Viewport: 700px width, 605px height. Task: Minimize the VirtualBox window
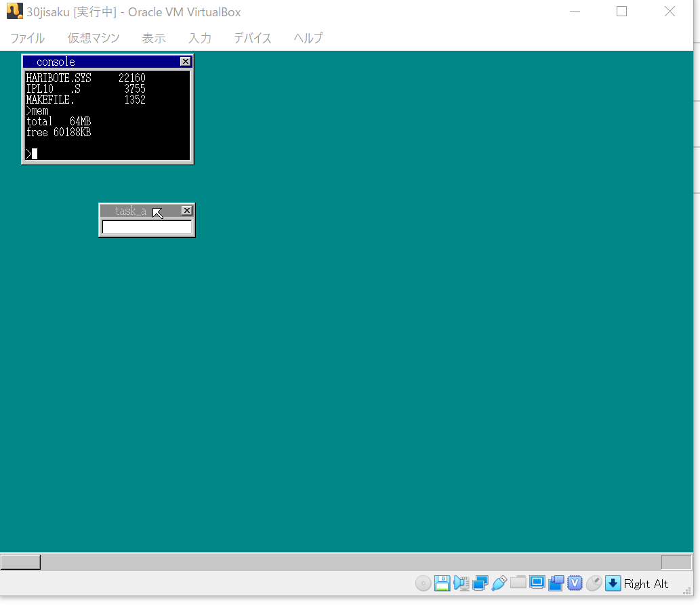pyautogui.click(x=575, y=11)
